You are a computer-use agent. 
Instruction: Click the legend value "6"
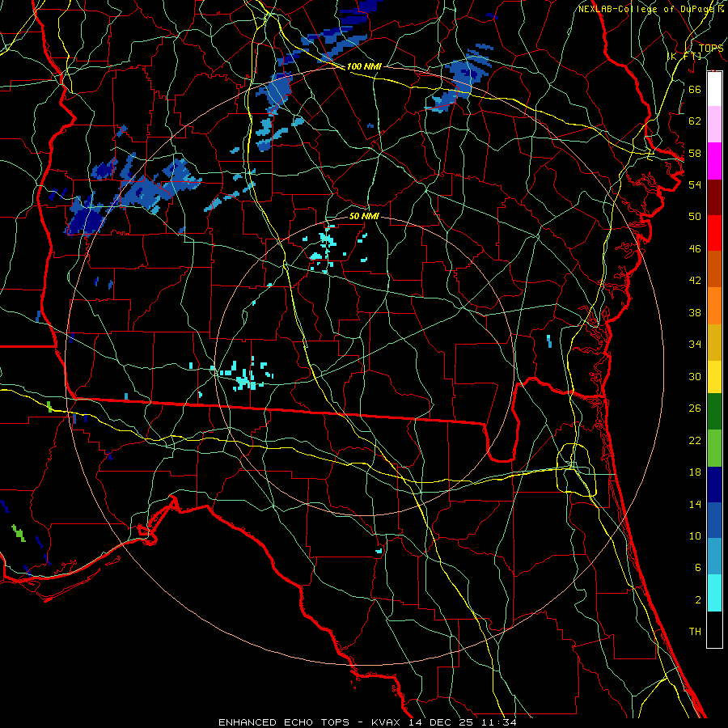point(697,568)
